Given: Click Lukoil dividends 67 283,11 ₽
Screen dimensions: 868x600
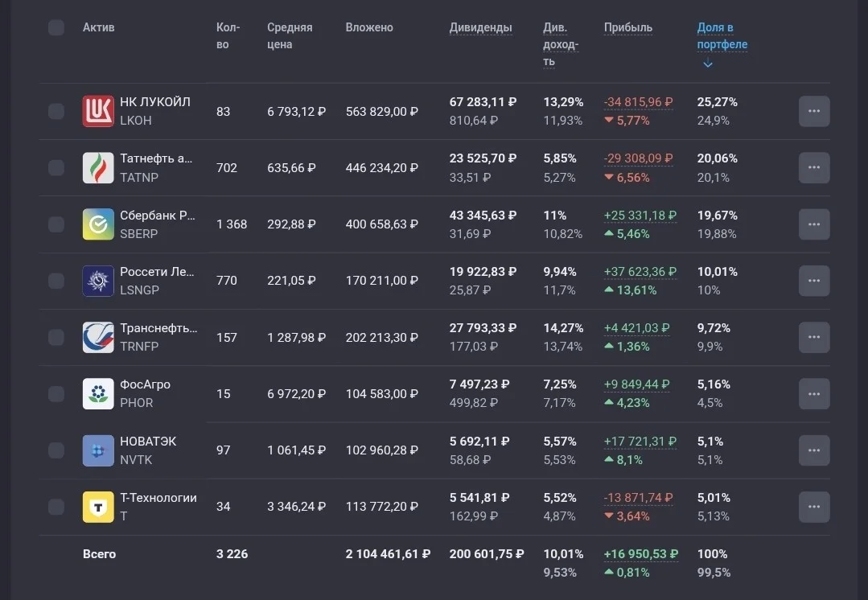Looking at the screenshot, I should [483, 102].
